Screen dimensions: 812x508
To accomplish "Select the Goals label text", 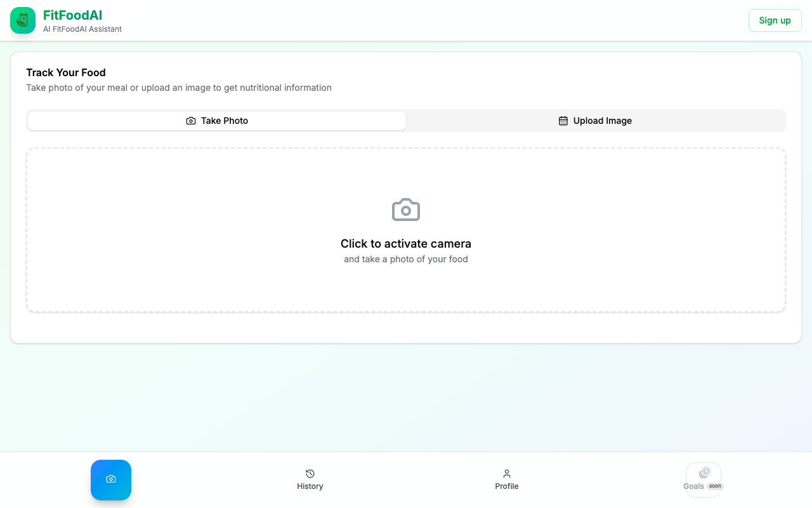I will click(x=693, y=486).
